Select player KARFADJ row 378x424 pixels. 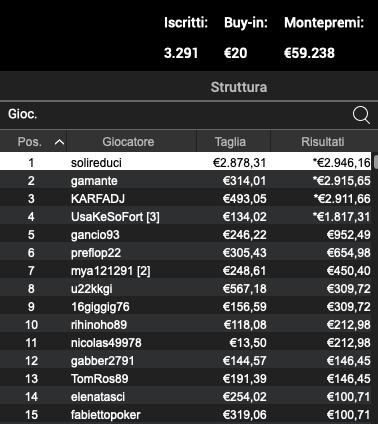(186, 199)
